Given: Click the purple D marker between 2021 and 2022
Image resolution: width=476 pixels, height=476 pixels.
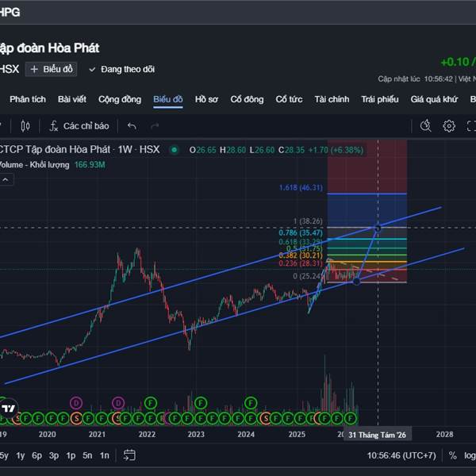Looking at the screenshot, I should [x=118, y=403].
